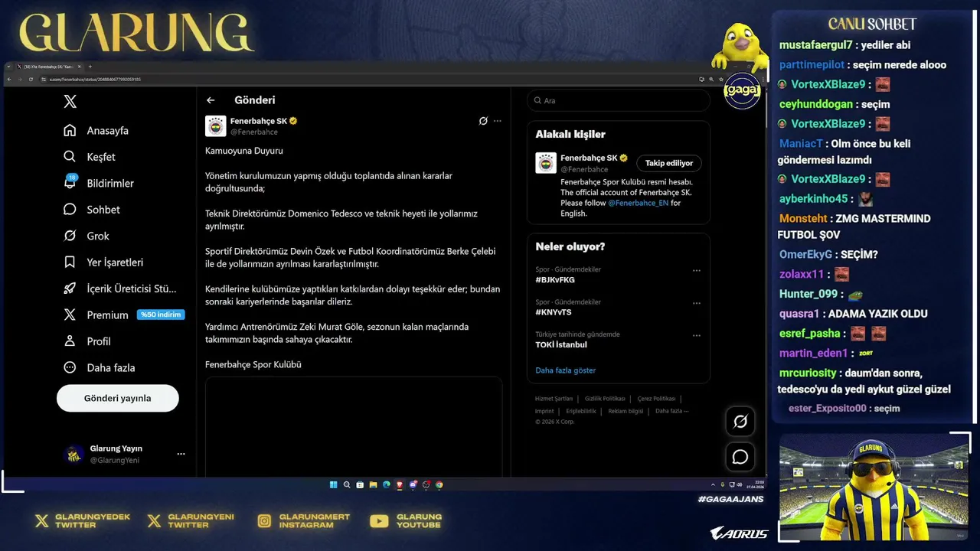Screen dimensions: 980x551
Task: Click Glarung Yayın profile avatar
Action: pyautogui.click(x=73, y=454)
